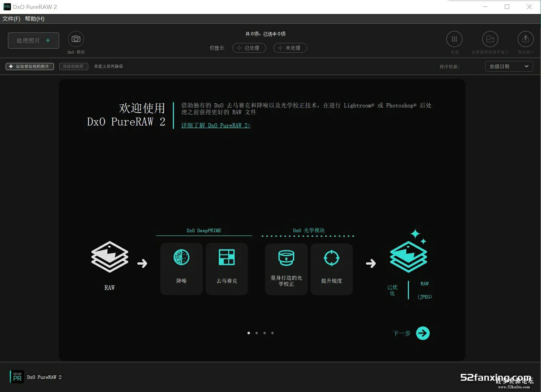Select the fourth carousel page dot

[x=272, y=333]
